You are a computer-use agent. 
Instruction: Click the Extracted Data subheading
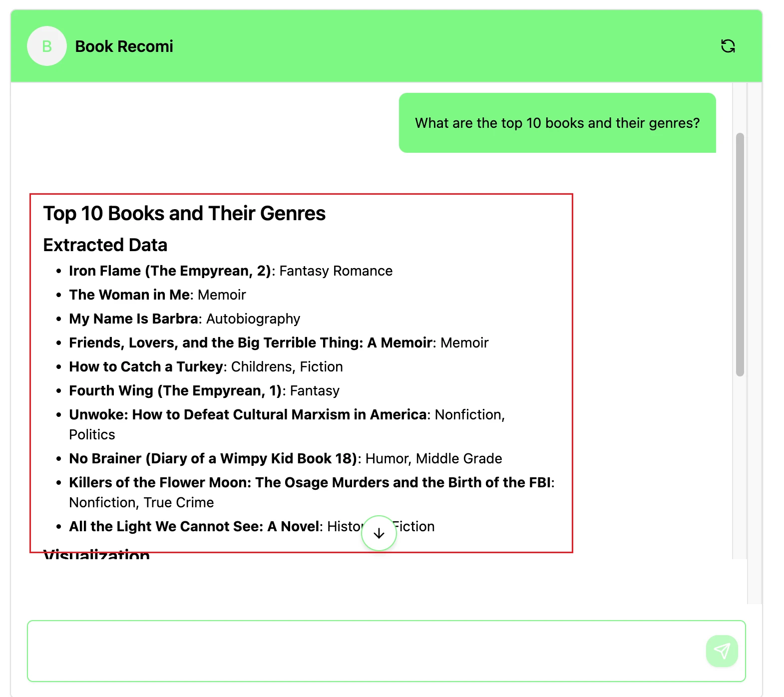[105, 245]
